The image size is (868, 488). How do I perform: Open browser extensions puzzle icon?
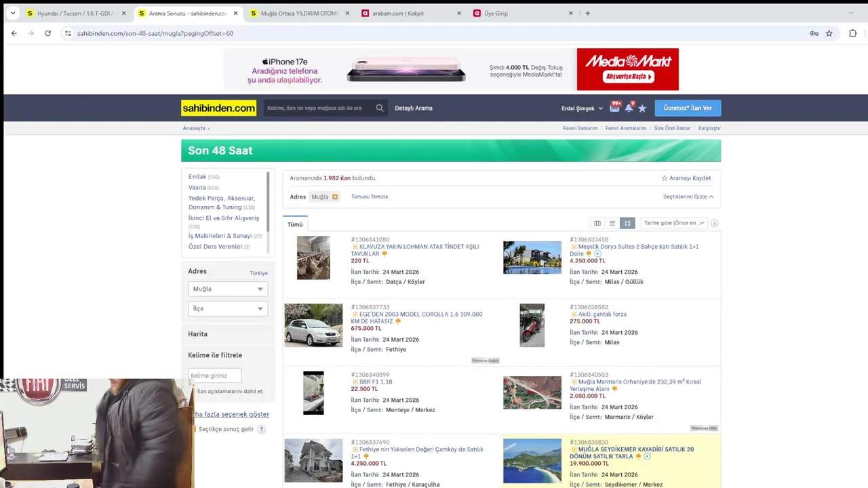click(853, 33)
